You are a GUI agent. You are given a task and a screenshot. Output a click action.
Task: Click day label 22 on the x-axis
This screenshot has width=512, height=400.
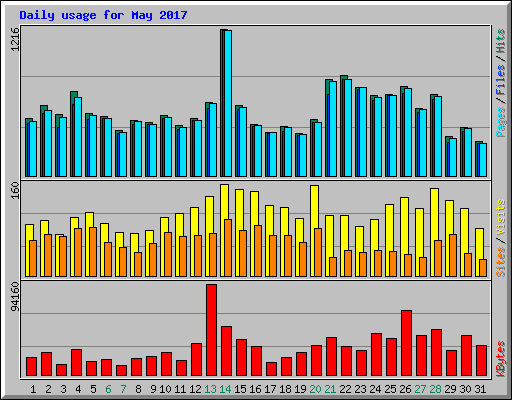pyautogui.click(x=345, y=389)
